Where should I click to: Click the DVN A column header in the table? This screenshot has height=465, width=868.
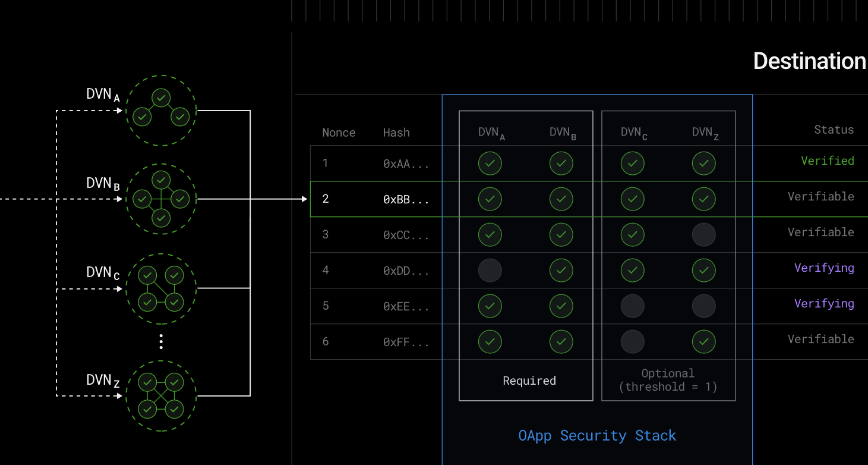click(491, 133)
